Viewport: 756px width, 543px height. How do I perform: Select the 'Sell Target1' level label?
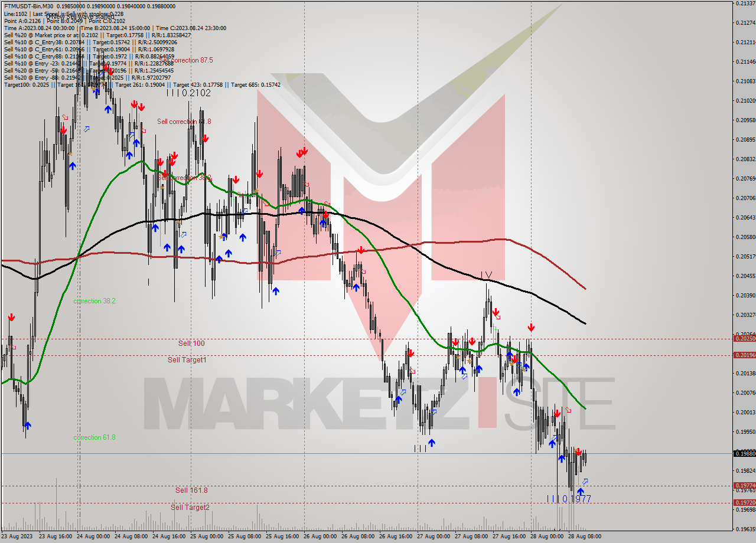pyautogui.click(x=187, y=359)
